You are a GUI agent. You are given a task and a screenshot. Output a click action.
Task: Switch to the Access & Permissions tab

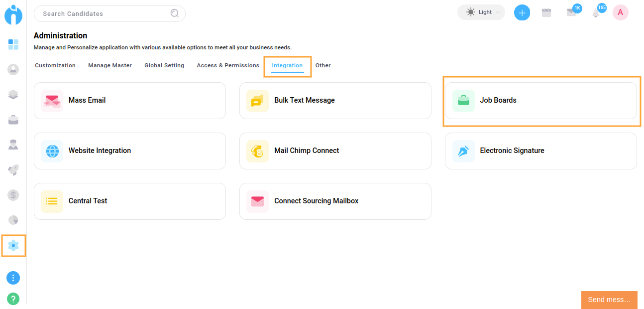228,65
